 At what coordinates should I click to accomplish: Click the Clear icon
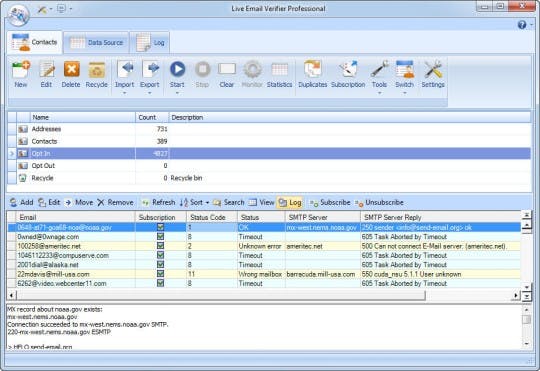point(227,69)
